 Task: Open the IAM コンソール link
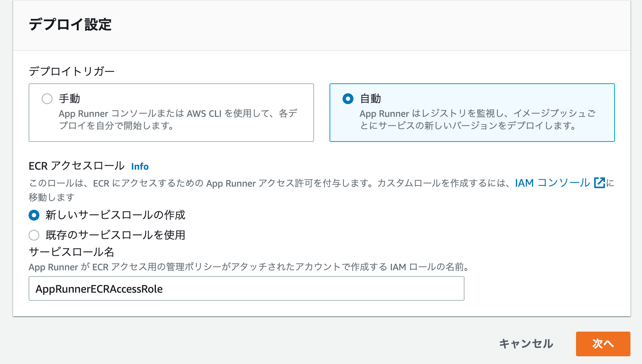(552, 183)
